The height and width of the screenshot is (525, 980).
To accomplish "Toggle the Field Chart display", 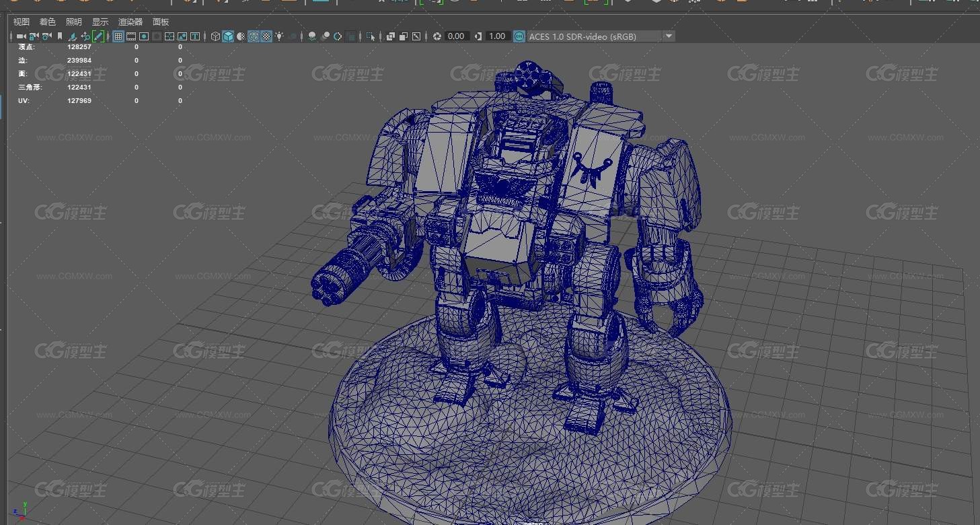I will (x=169, y=36).
